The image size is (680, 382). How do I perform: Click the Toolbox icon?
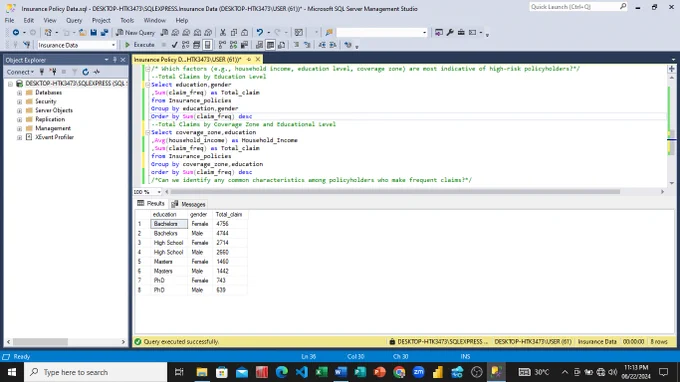[461, 33]
